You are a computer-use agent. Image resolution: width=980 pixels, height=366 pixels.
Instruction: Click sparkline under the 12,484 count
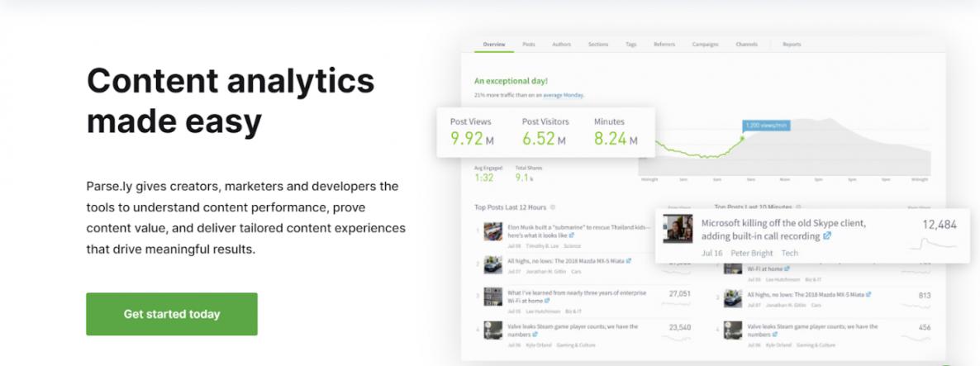point(933,243)
